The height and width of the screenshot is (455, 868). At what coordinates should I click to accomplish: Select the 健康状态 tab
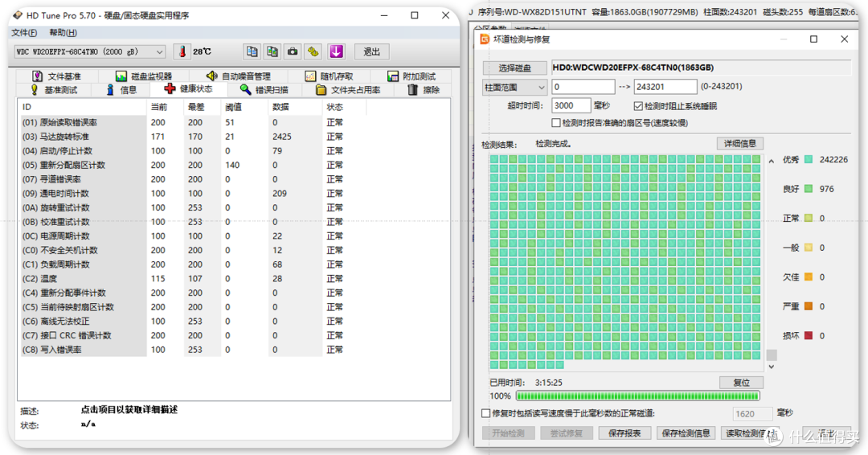pyautogui.click(x=188, y=88)
